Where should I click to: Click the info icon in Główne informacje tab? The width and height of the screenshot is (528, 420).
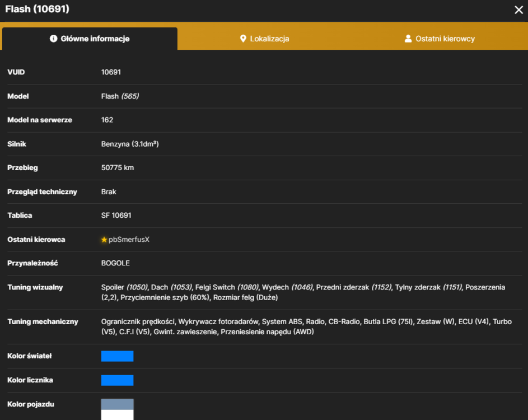pos(53,39)
